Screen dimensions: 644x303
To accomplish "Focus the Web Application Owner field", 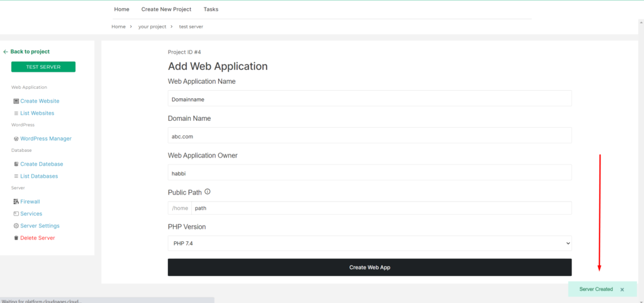I will (x=370, y=172).
